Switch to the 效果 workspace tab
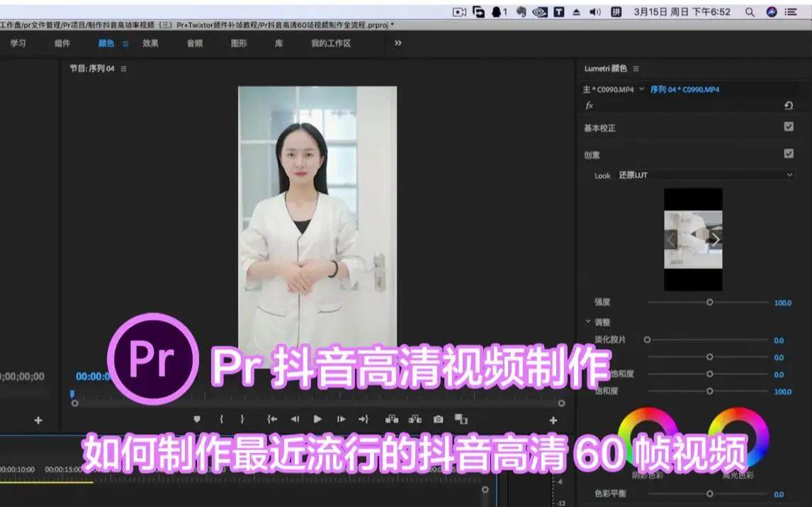Viewport: 812px width, 507px height. pyautogui.click(x=149, y=42)
